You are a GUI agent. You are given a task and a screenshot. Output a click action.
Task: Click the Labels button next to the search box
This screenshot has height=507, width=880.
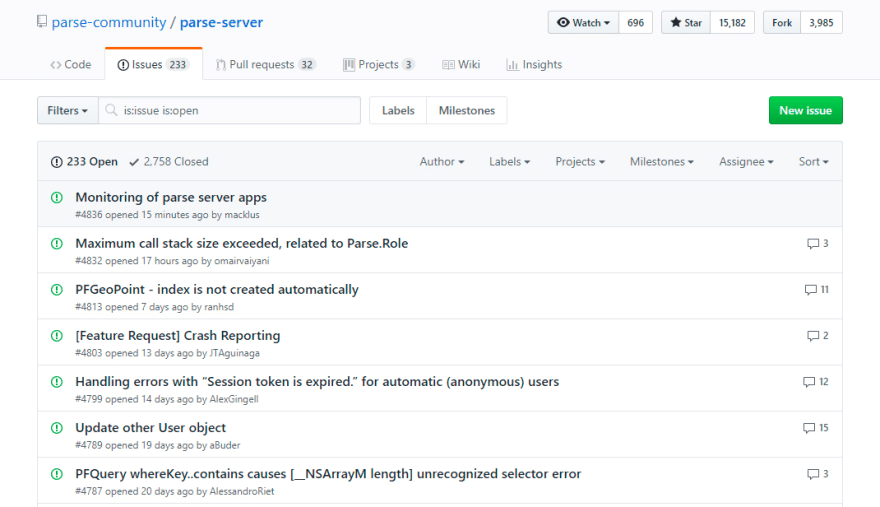398,110
